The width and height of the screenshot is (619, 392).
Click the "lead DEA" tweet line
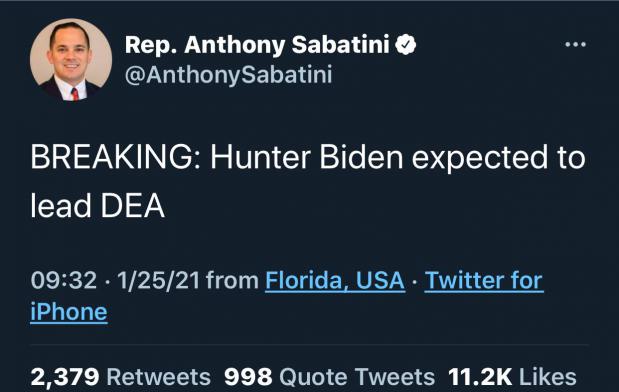pos(98,205)
